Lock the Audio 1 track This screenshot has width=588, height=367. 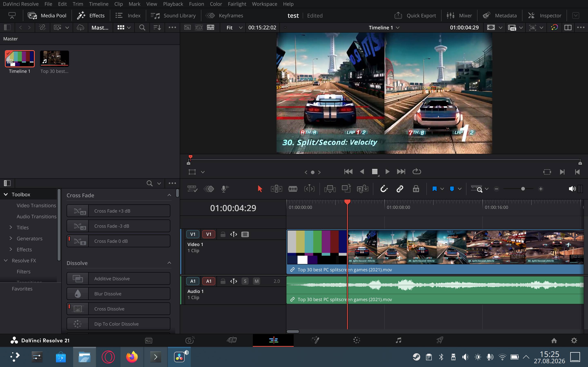[x=223, y=281]
